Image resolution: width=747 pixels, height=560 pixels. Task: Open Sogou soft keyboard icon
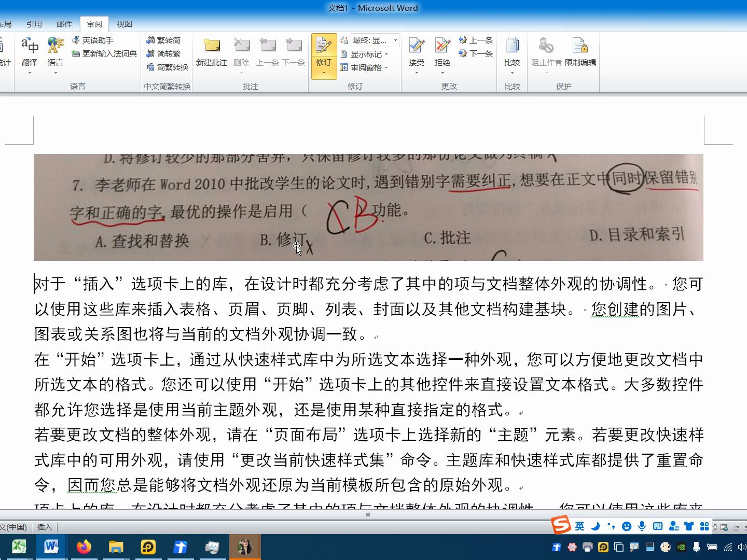pyautogui.click(x=658, y=526)
